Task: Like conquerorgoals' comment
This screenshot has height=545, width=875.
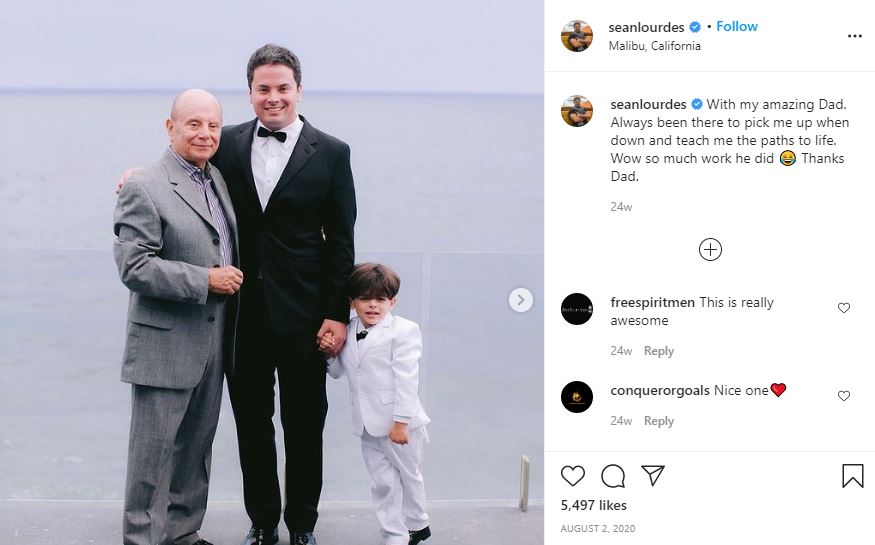Action: pyautogui.click(x=844, y=396)
